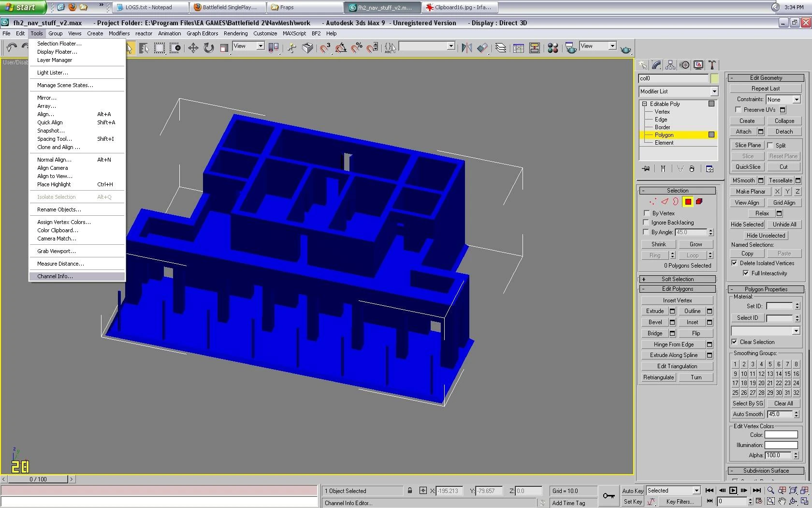Open the Modifiers menu
Viewport: 812px width, 508px height.
point(119,33)
